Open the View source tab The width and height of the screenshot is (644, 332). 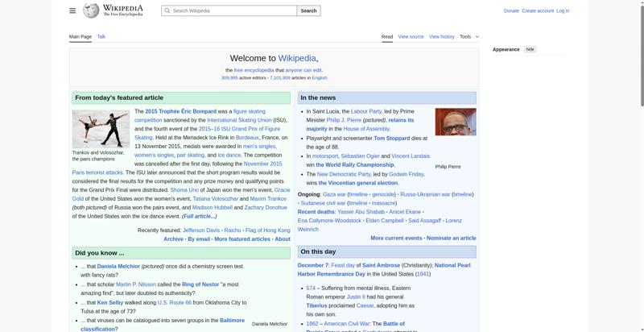click(411, 36)
